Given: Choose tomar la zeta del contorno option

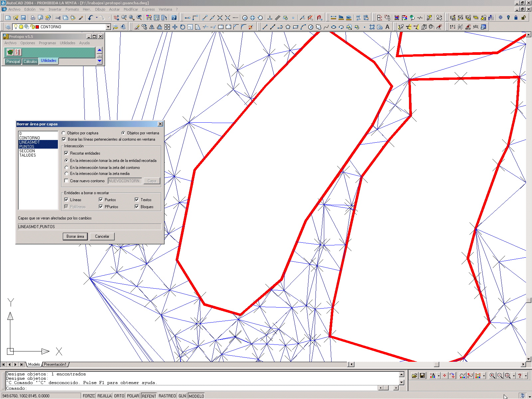Looking at the screenshot, I should pos(66,168).
